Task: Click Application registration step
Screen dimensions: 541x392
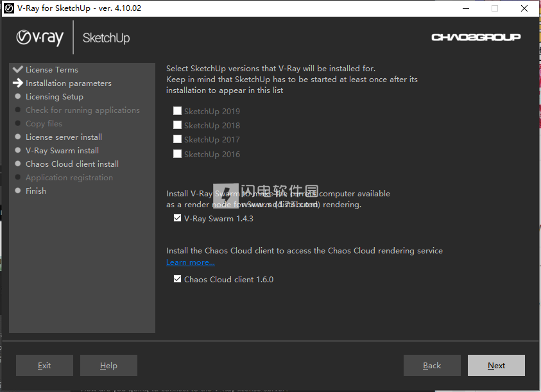Action: point(69,177)
